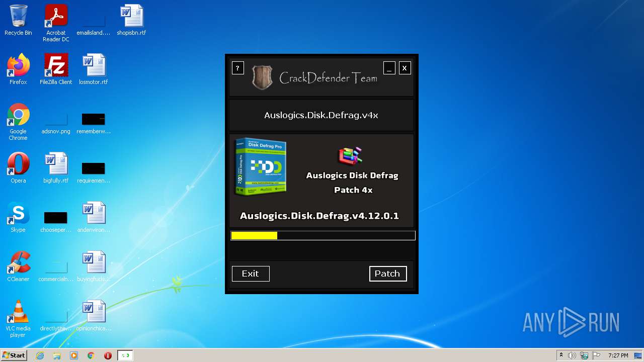Click the Show desktop button
644x362 pixels.
[639, 355]
